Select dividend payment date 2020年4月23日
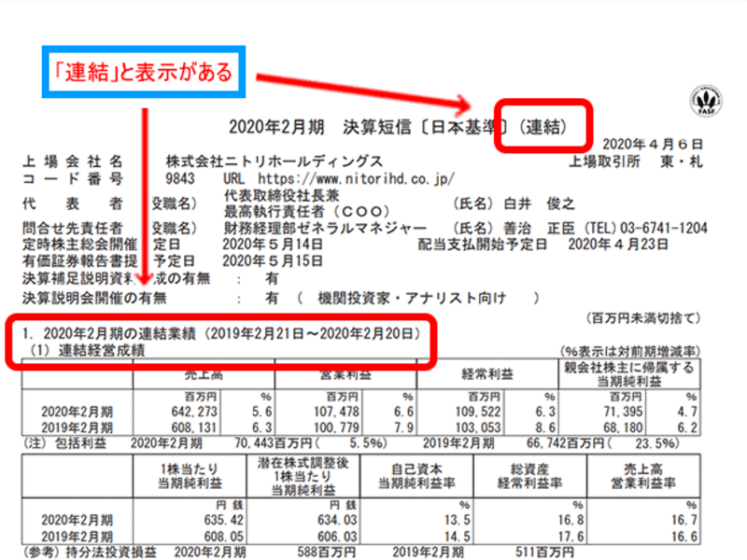 (618, 245)
